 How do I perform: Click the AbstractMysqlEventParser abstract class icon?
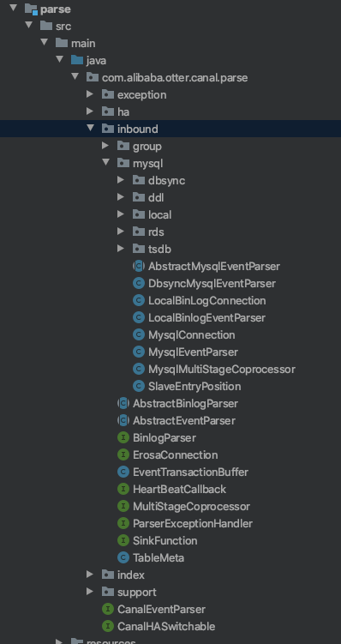tap(139, 266)
